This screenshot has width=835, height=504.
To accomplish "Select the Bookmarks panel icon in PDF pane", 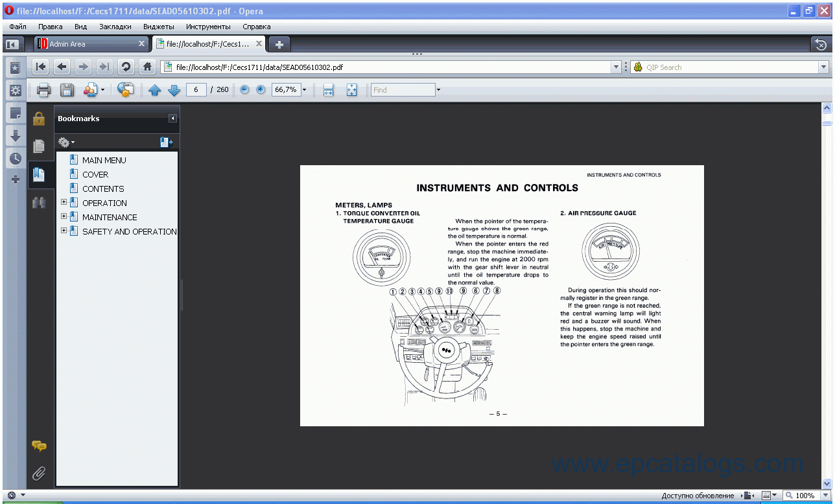I will 39,174.
